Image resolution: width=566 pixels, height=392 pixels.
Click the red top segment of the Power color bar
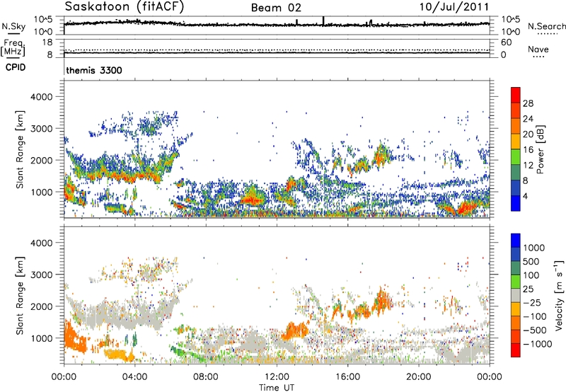coord(516,95)
